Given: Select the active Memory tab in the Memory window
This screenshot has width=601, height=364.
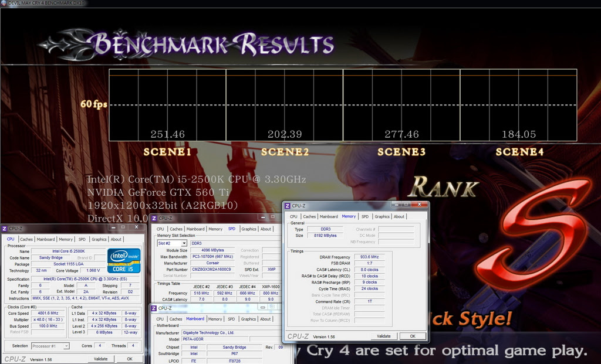Looking at the screenshot, I should (x=349, y=216).
